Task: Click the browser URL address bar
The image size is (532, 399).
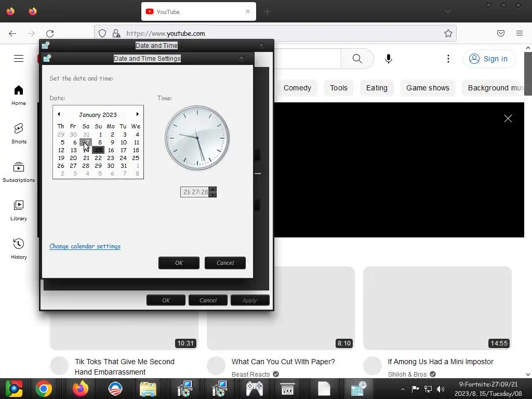Action: (275, 33)
